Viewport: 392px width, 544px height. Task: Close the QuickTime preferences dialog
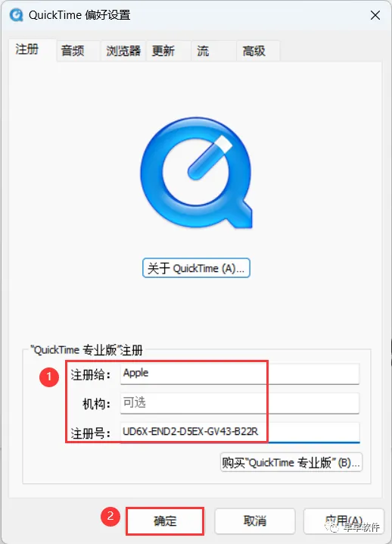tap(375, 15)
